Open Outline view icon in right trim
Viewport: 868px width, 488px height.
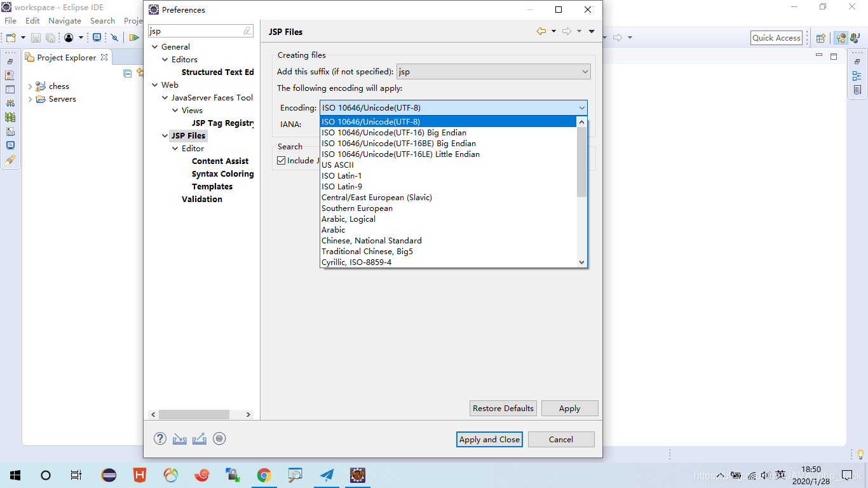coord(857,76)
